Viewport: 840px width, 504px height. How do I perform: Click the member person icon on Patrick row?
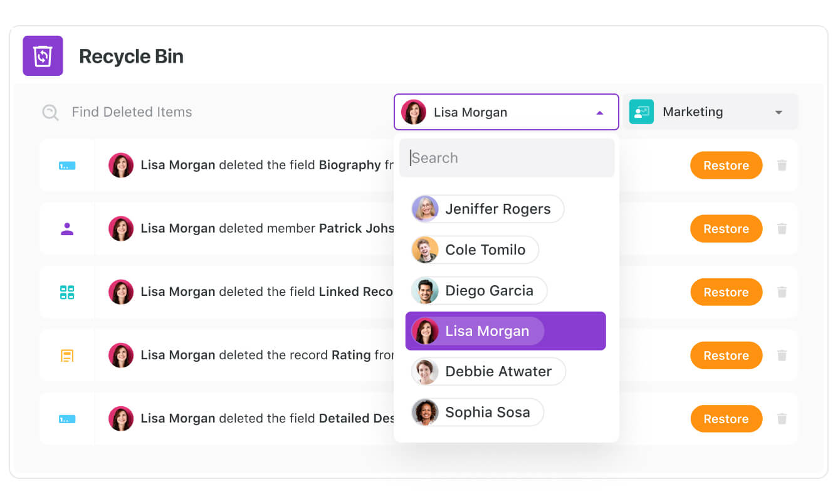click(x=67, y=229)
